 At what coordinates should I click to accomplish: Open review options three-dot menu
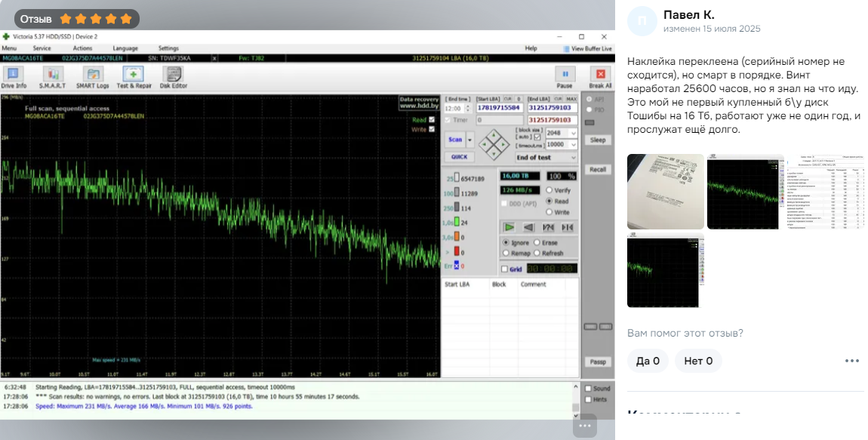[x=851, y=361]
